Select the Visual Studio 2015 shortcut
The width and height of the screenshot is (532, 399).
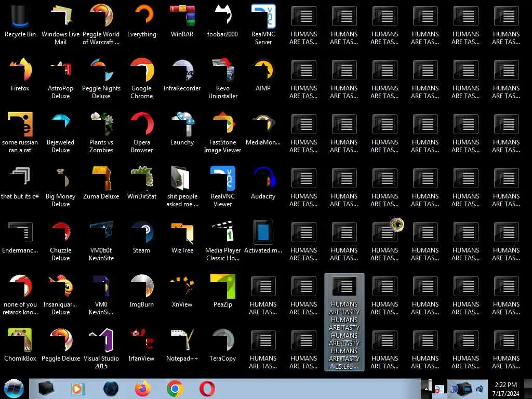coord(101,348)
